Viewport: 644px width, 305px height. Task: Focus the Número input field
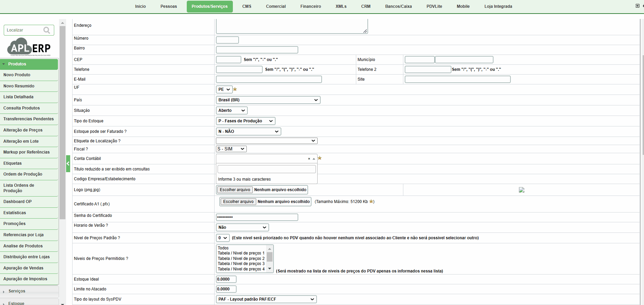pyautogui.click(x=227, y=40)
